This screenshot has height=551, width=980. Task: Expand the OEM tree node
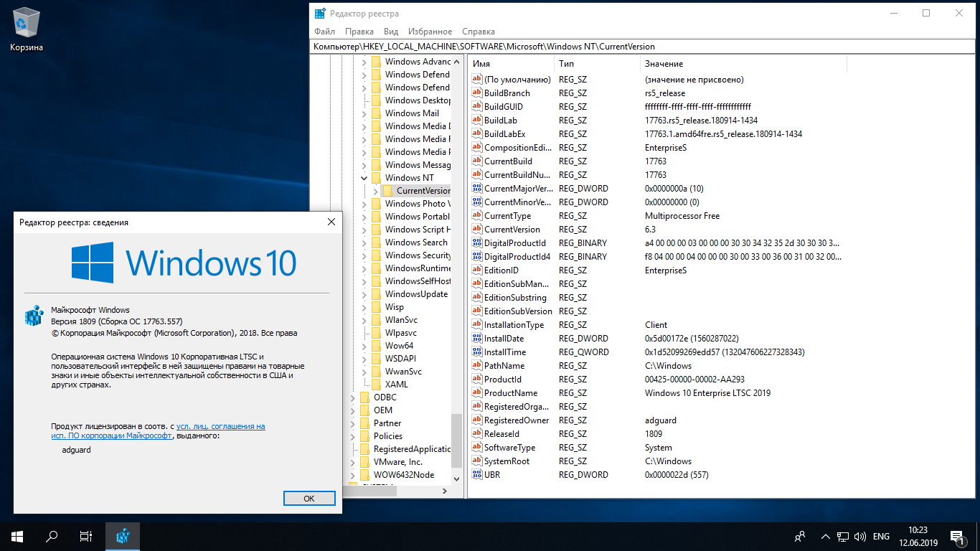[352, 410]
